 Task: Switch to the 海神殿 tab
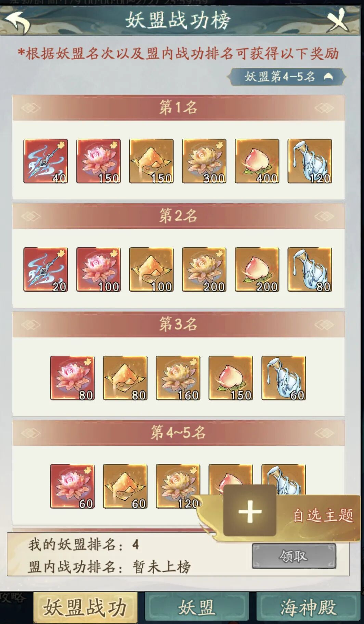point(308,607)
